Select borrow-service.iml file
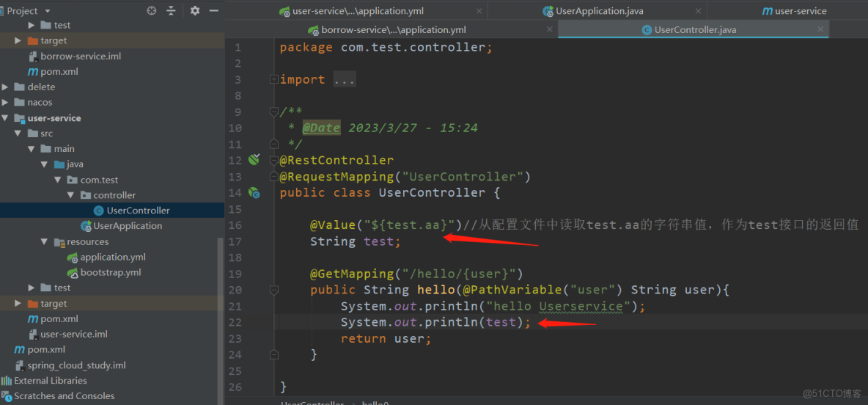Viewport: 868px width, 405px height. [x=80, y=56]
